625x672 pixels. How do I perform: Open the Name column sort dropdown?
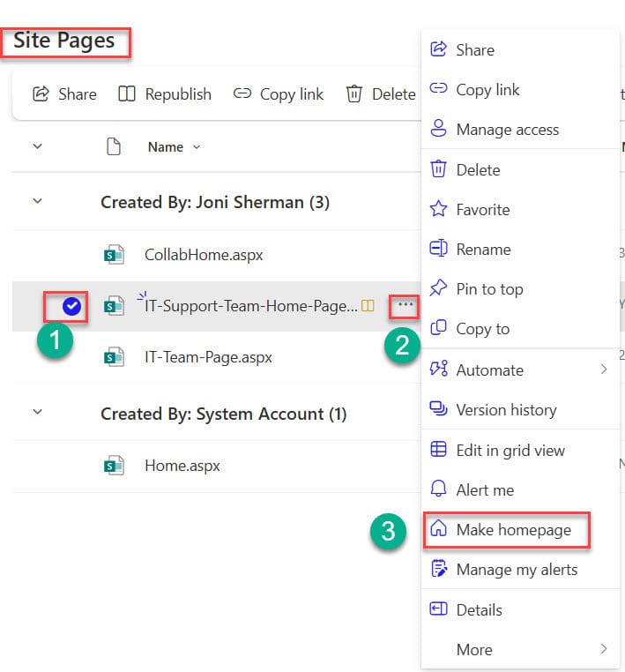pyautogui.click(x=197, y=147)
